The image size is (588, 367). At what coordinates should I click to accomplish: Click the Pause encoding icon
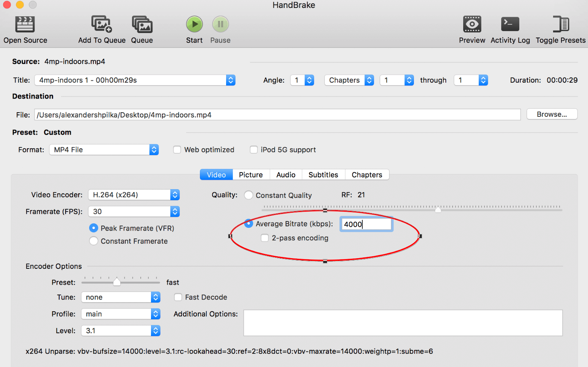pos(220,24)
